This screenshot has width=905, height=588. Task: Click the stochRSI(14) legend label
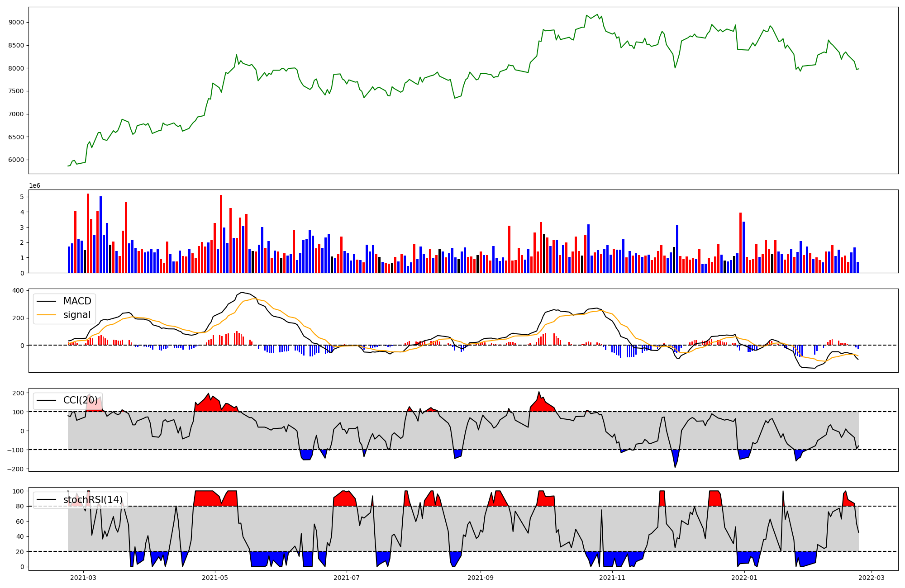tap(93, 500)
